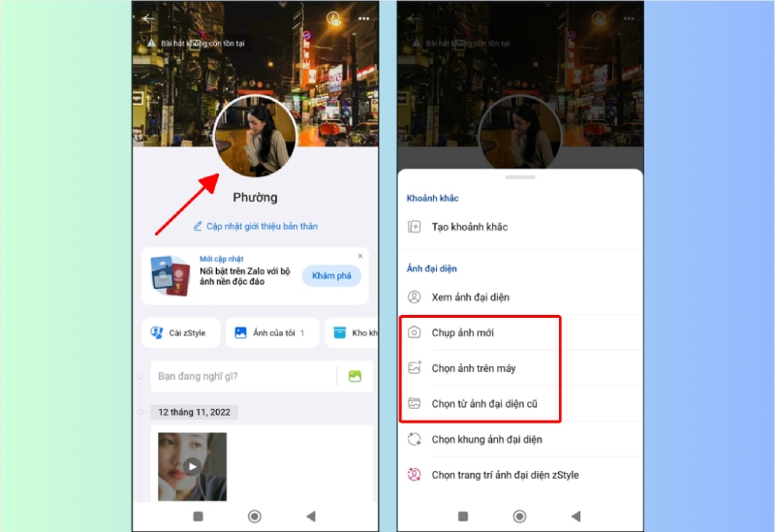Open Ảnh của tôi shortcut
The image size is (775, 532).
click(270, 332)
